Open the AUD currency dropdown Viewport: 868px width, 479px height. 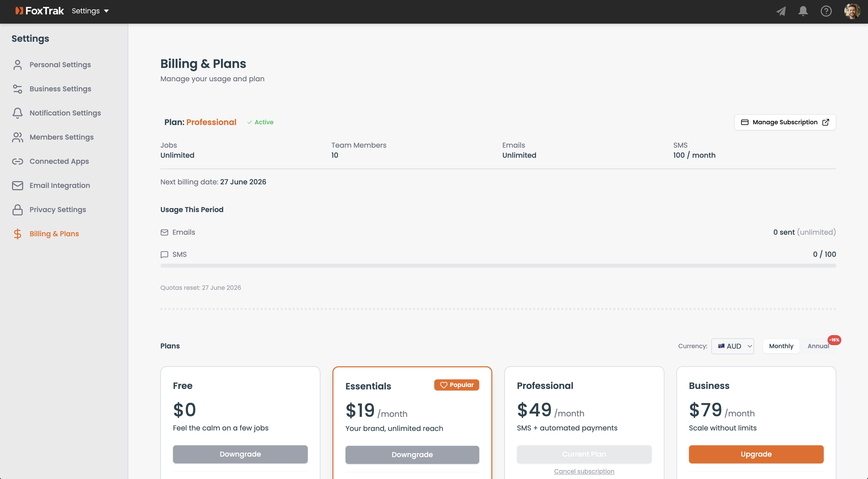(x=732, y=346)
